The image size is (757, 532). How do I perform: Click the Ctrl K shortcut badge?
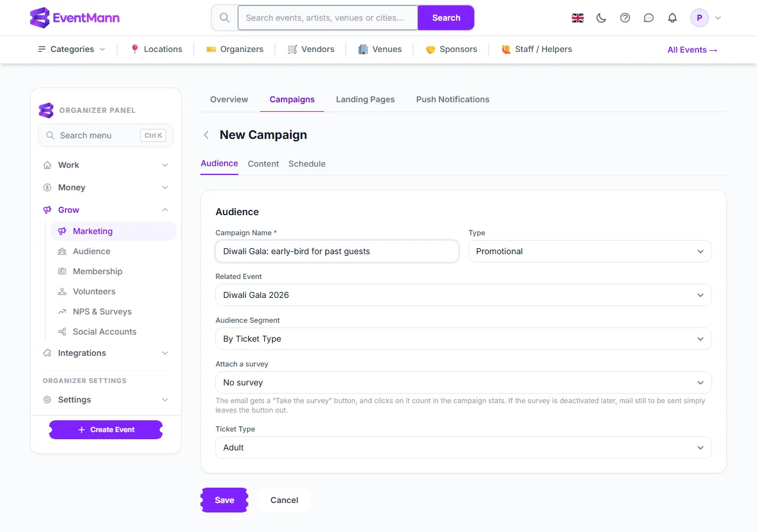tap(153, 135)
